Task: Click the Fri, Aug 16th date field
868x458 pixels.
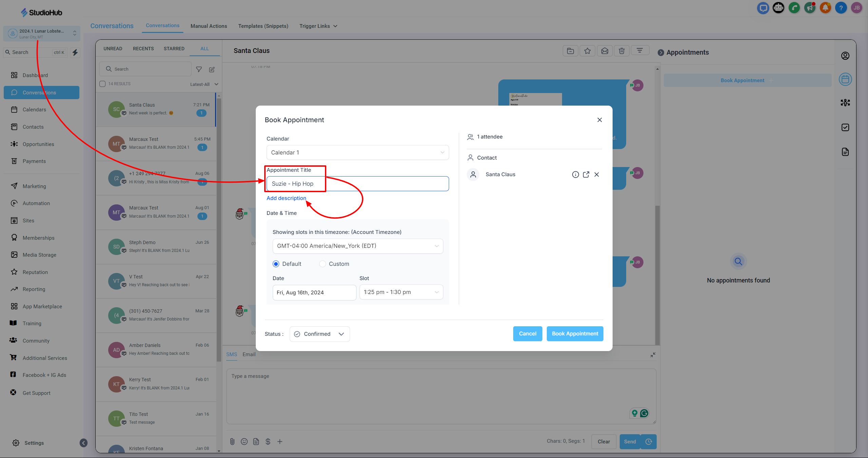Action: [x=314, y=292]
